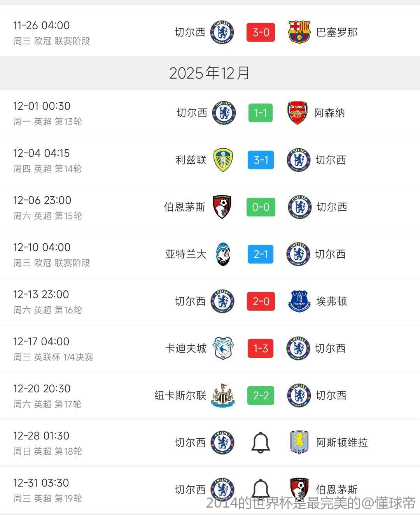This screenshot has width=420, height=515.
Task: Select the Atalanta team logo
Action: [223, 254]
